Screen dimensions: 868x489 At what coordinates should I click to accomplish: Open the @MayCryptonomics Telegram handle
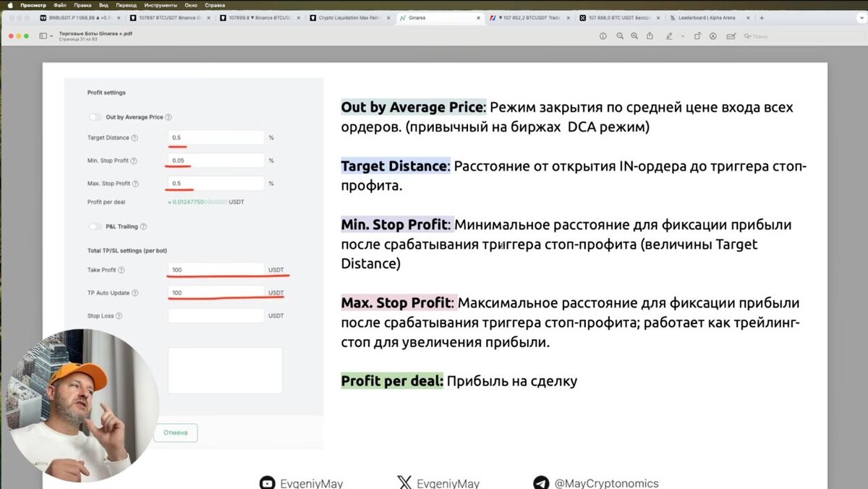[606, 483]
